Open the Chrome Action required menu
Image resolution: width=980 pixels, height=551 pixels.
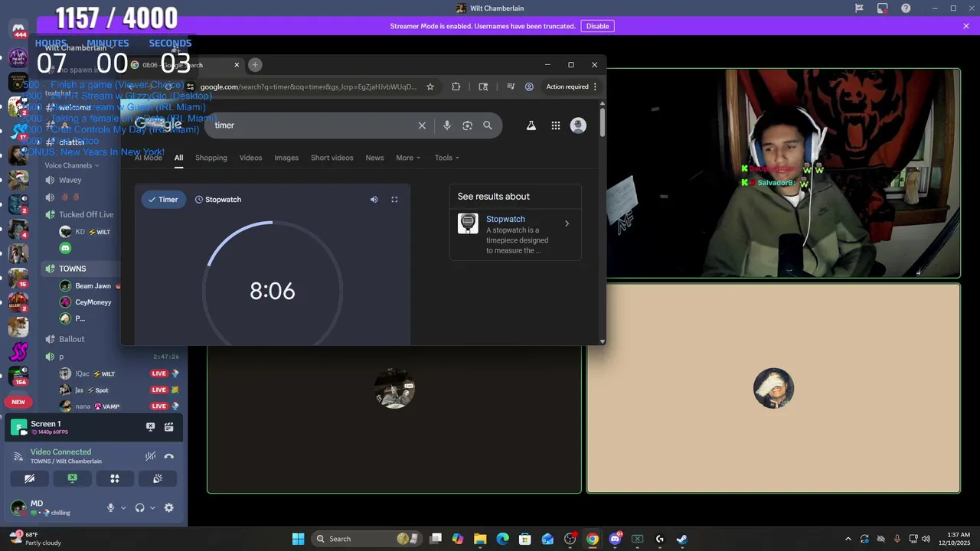571,86
